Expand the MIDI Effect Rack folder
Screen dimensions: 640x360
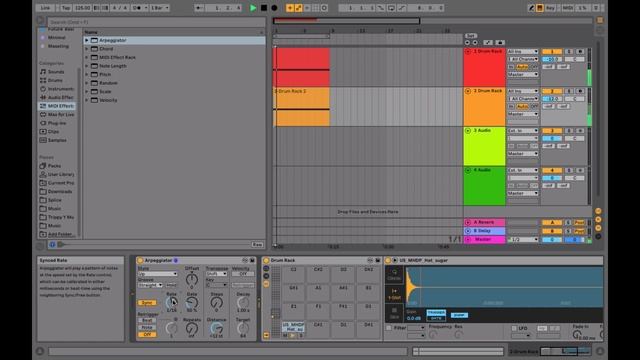point(87,58)
